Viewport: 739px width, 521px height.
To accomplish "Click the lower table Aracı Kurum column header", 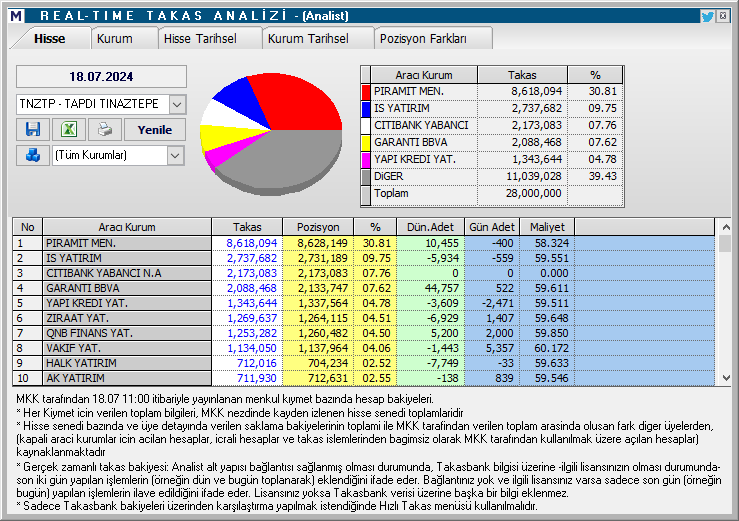I will coord(127,227).
